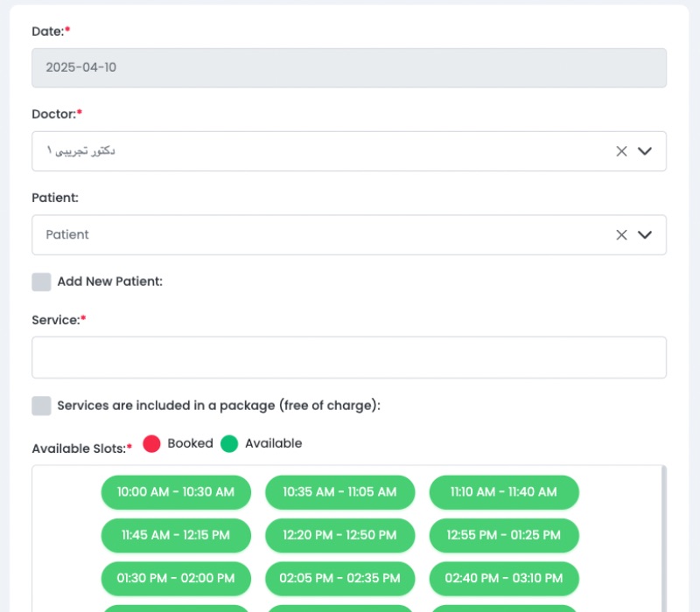Expand the Doctor dropdown chevron
Image resolution: width=700 pixels, height=612 pixels.
pos(645,151)
